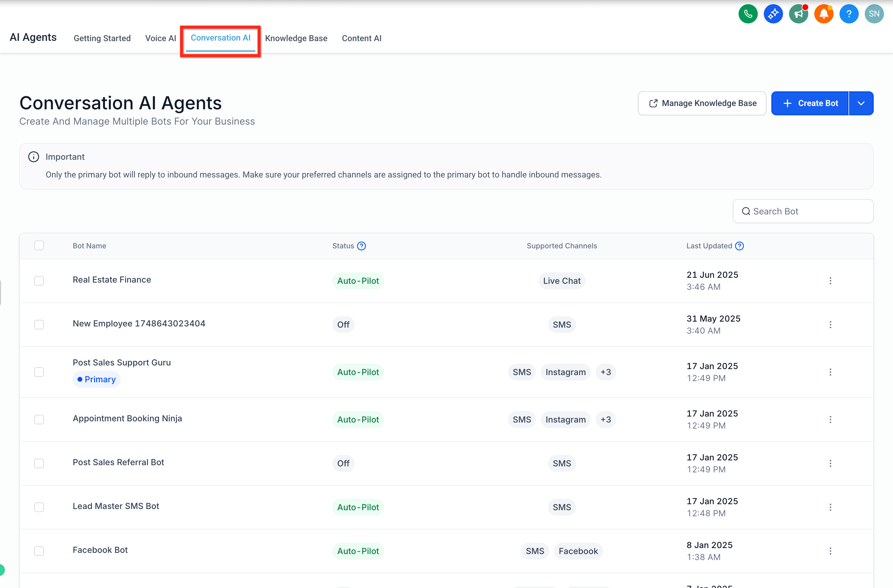
Task: Open the Content AI tab
Action: (x=361, y=38)
